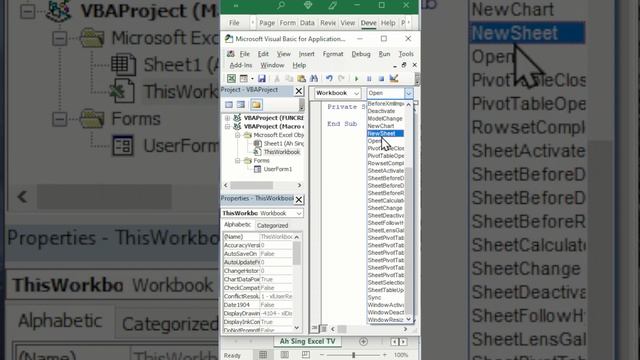
Task: Switch to the Categorized properties tab
Action: [x=273, y=225]
